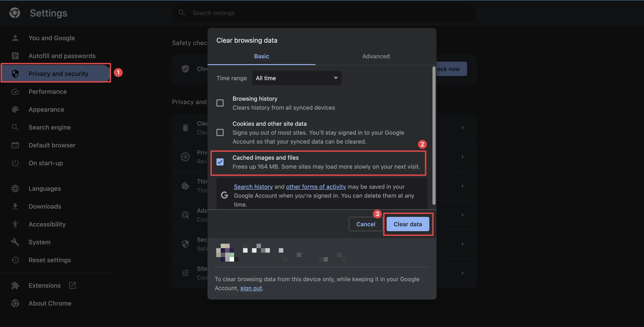The width and height of the screenshot is (644, 327).
Task: Click the Search engine sidebar icon
Action: [15, 127]
